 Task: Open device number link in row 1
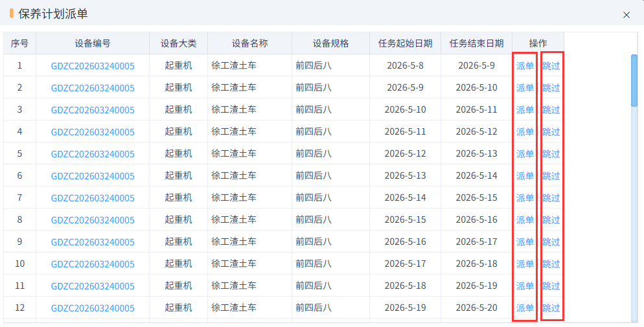point(93,66)
